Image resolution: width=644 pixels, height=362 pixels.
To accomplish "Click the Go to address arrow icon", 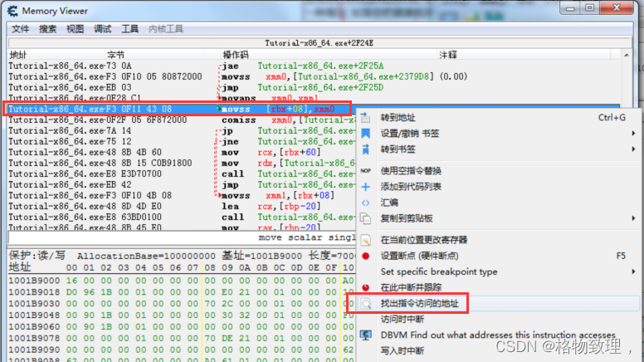I will pos(365,118).
